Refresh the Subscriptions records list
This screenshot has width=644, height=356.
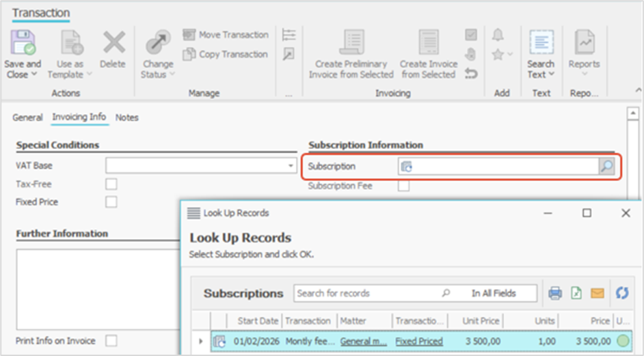(621, 293)
